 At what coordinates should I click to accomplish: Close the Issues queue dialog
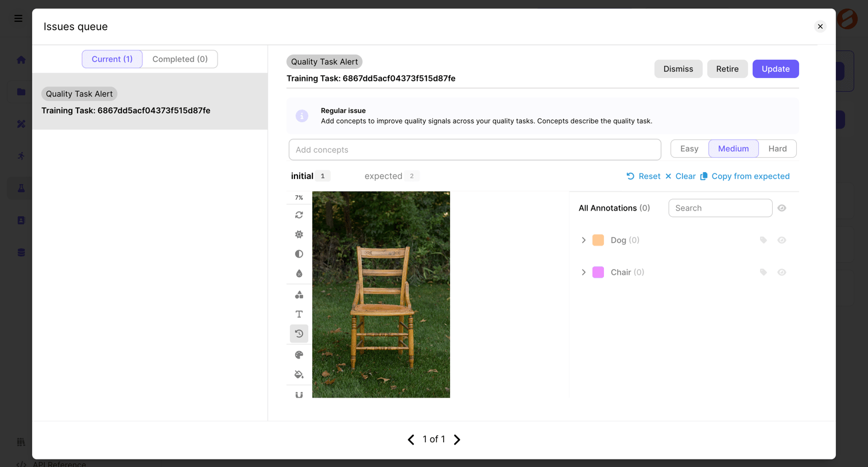pos(820,26)
